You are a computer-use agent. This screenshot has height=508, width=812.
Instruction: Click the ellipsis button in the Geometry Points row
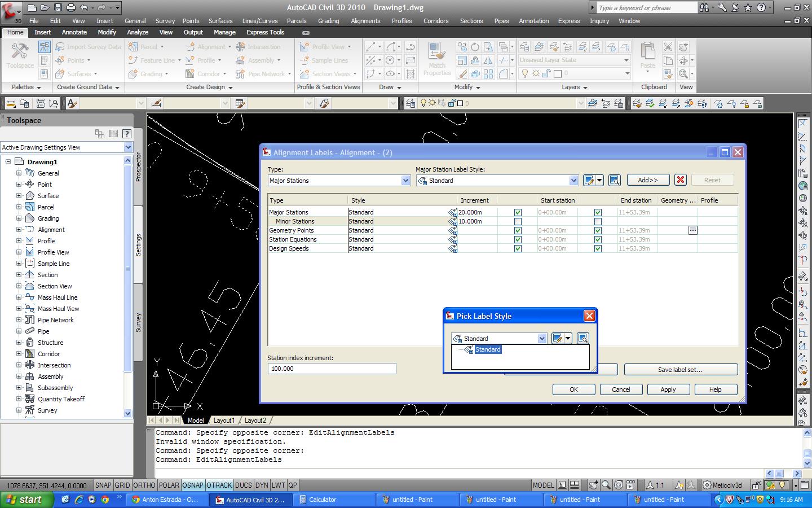coord(692,230)
